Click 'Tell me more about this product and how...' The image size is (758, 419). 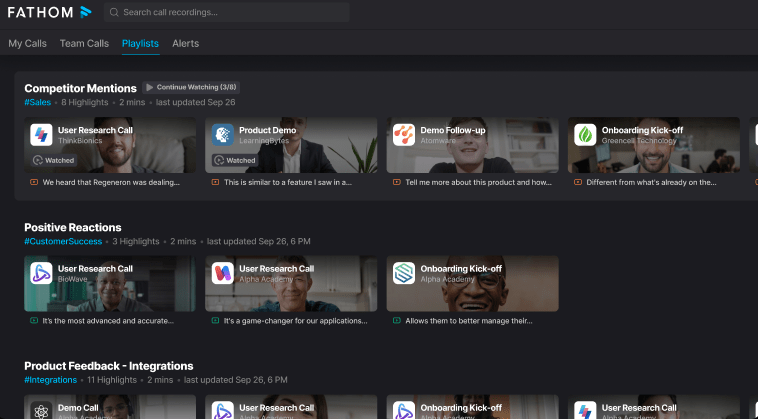pyautogui.click(x=479, y=182)
